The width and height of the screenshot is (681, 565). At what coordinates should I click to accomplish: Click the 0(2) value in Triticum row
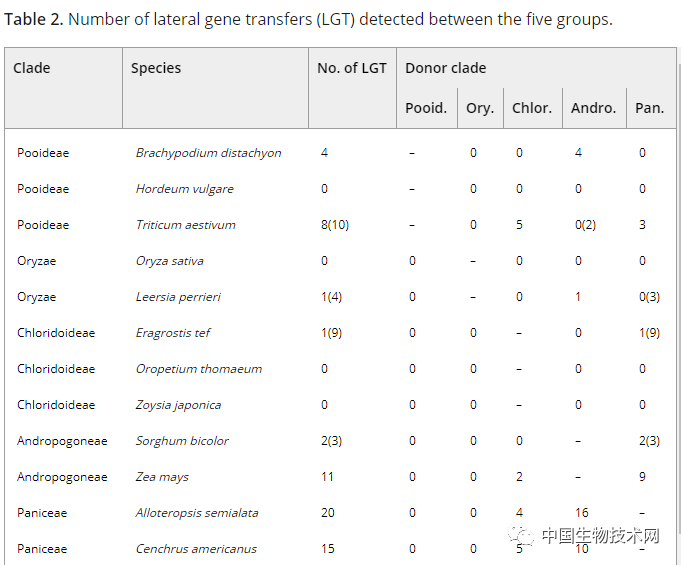point(585,225)
